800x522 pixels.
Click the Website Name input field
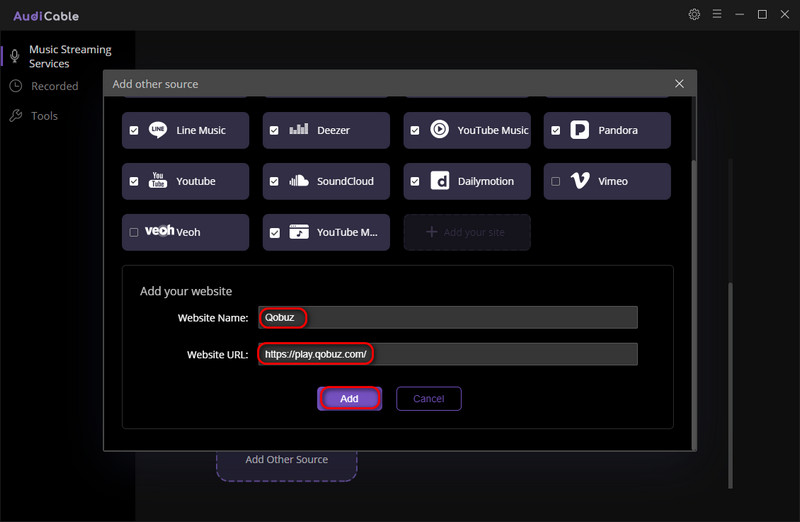[448, 317]
